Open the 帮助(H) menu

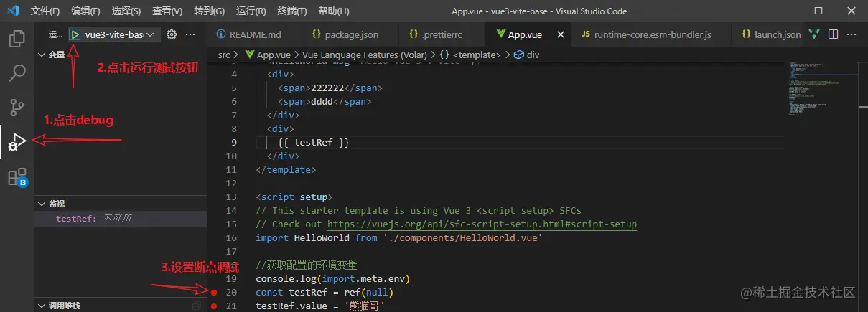(333, 11)
